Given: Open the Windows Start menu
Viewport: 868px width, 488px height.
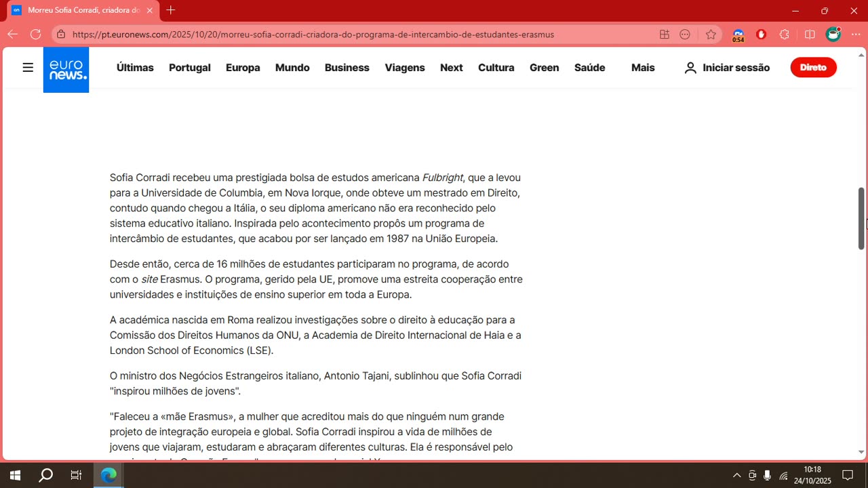Looking at the screenshot, I should (15, 475).
